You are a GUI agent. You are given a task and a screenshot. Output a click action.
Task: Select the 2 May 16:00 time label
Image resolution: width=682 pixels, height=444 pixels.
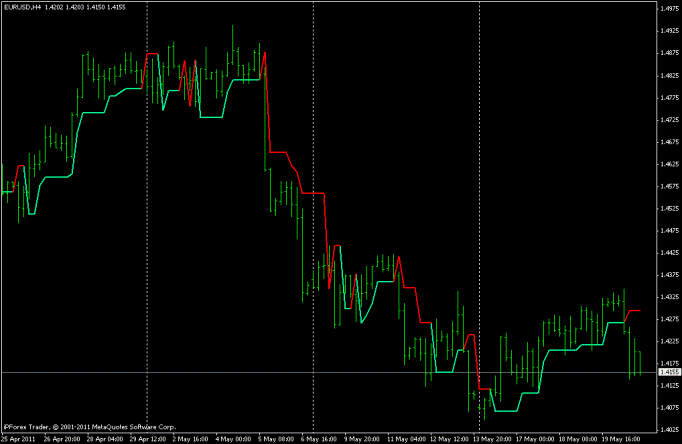click(190, 439)
